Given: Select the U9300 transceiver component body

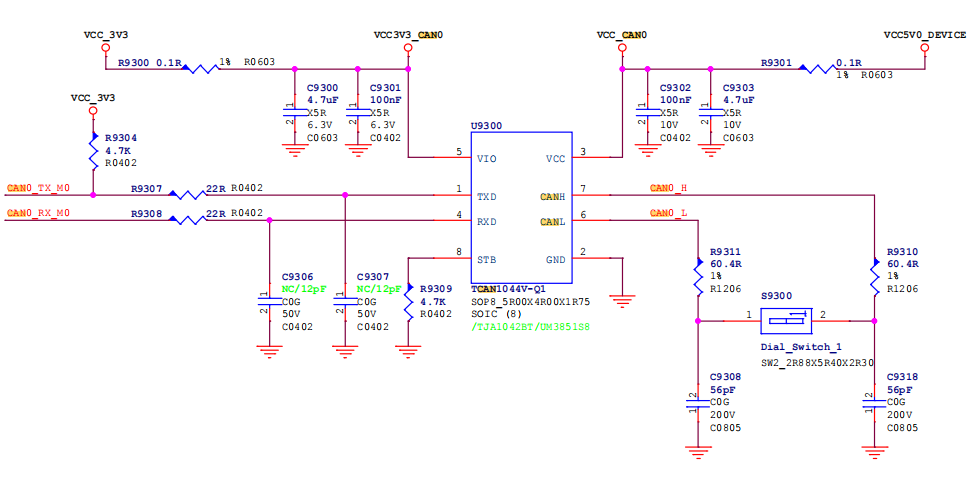Looking at the screenshot, I should tap(521, 207).
